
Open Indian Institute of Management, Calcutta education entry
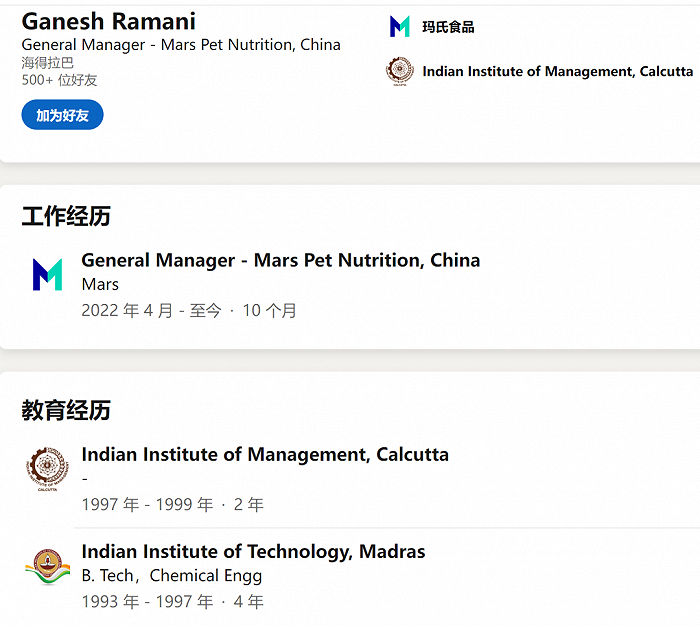coord(265,454)
